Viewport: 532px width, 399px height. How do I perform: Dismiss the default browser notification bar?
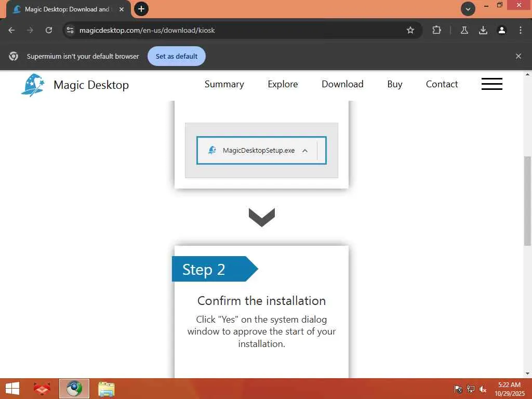coord(518,56)
